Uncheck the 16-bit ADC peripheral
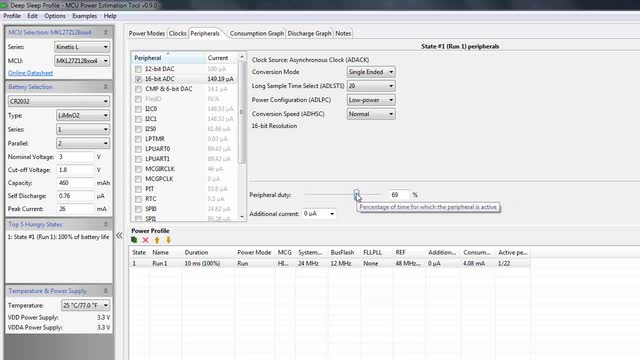This screenshot has height=360, width=640. (138, 79)
